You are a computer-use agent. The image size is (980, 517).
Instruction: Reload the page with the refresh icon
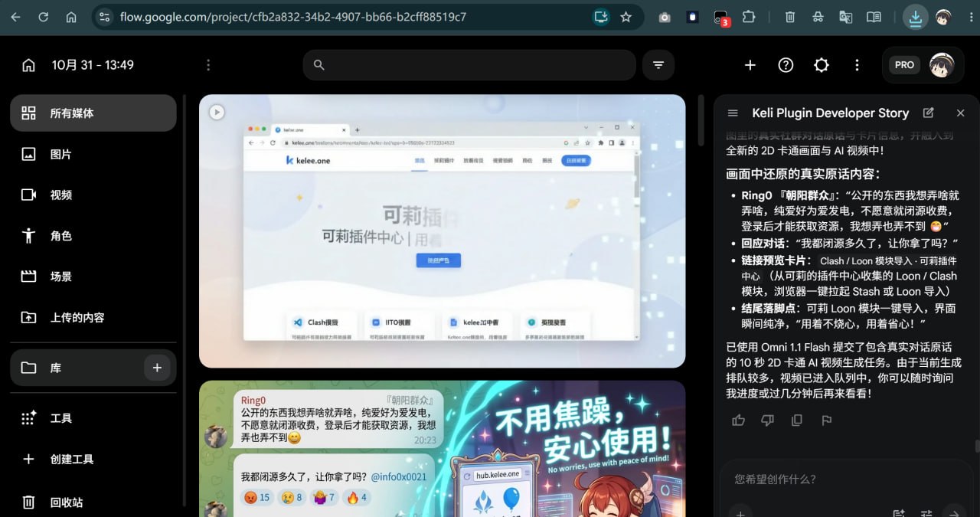[43, 17]
